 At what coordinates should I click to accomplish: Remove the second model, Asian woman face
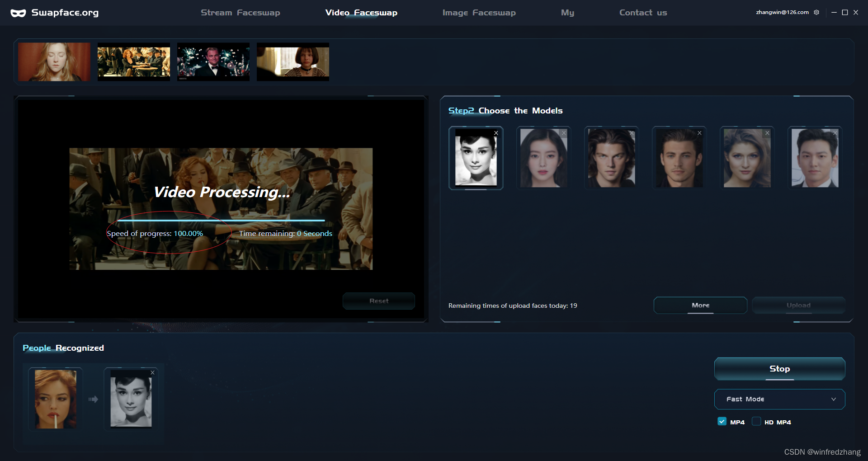564,133
